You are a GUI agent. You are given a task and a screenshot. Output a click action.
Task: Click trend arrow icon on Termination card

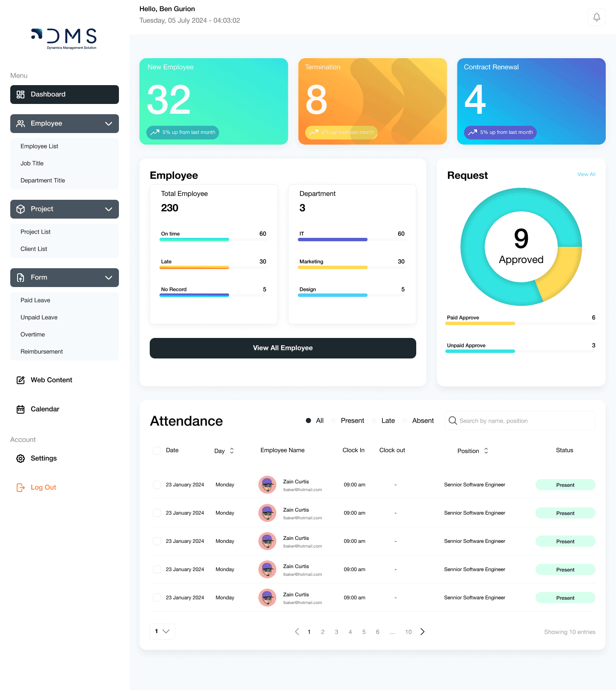(x=314, y=133)
